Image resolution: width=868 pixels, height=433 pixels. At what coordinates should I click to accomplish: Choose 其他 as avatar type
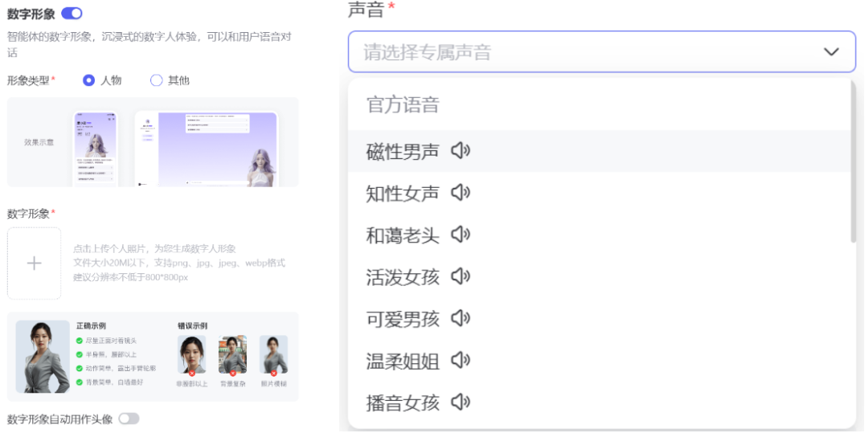(157, 80)
